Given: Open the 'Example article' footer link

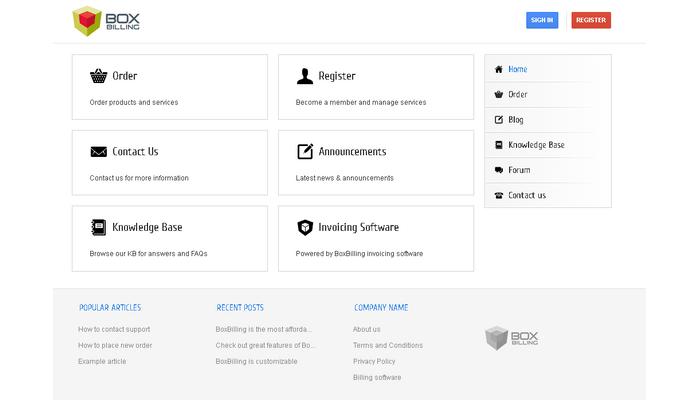Looking at the screenshot, I should (x=102, y=361).
